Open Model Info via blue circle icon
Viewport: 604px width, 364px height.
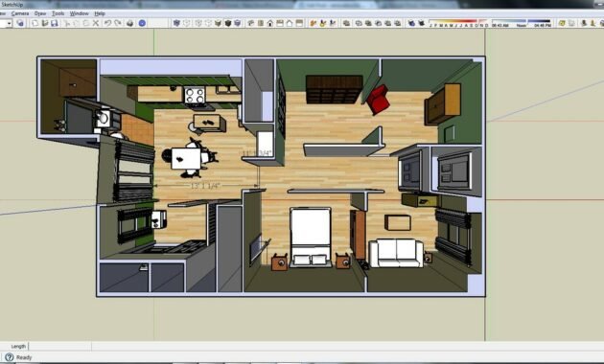(142, 23)
